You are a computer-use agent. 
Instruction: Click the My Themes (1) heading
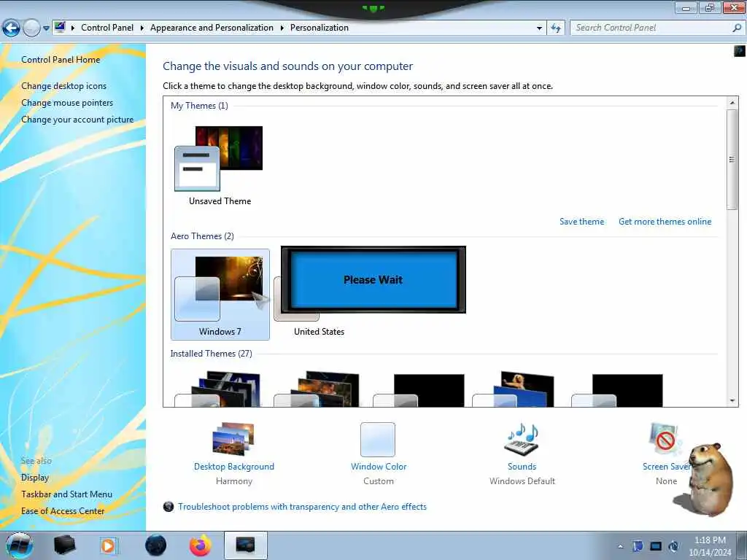pyautogui.click(x=199, y=106)
